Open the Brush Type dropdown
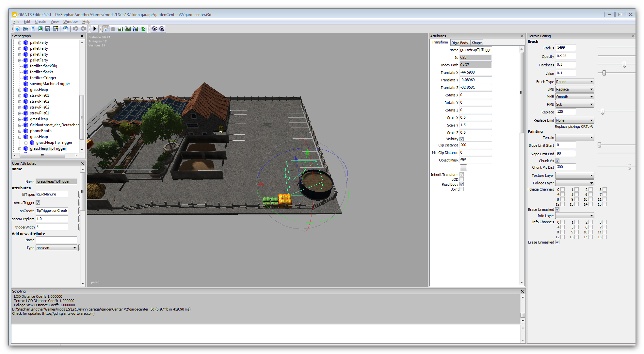The height and width of the screenshot is (354, 644). pos(574,82)
